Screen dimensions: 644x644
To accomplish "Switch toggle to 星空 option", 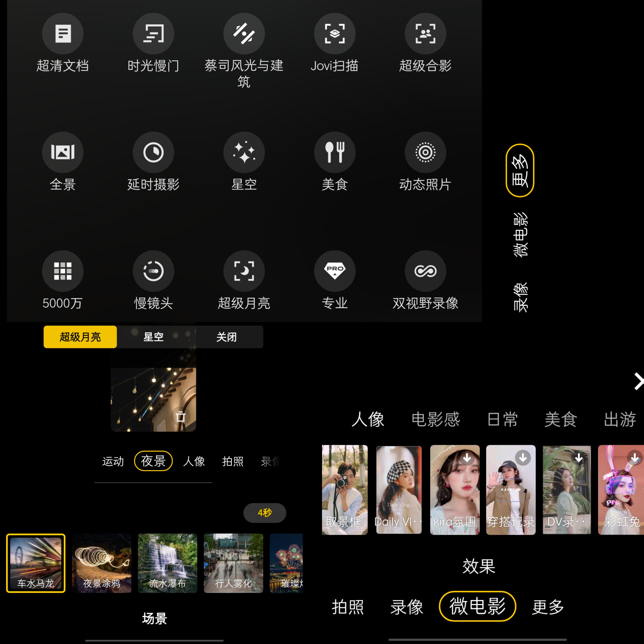I will click(x=153, y=337).
